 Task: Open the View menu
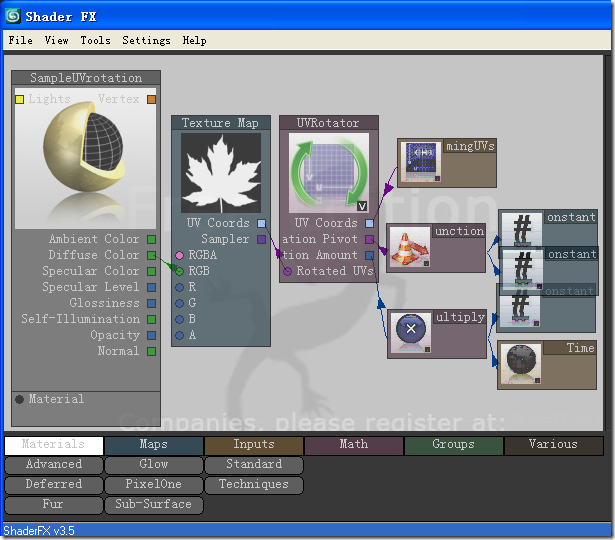[56, 40]
